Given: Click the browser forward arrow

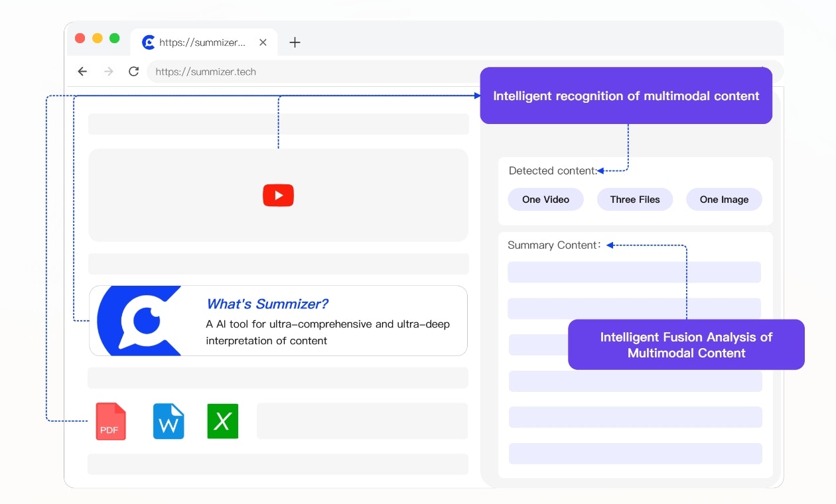Looking at the screenshot, I should [x=109, y=72].
